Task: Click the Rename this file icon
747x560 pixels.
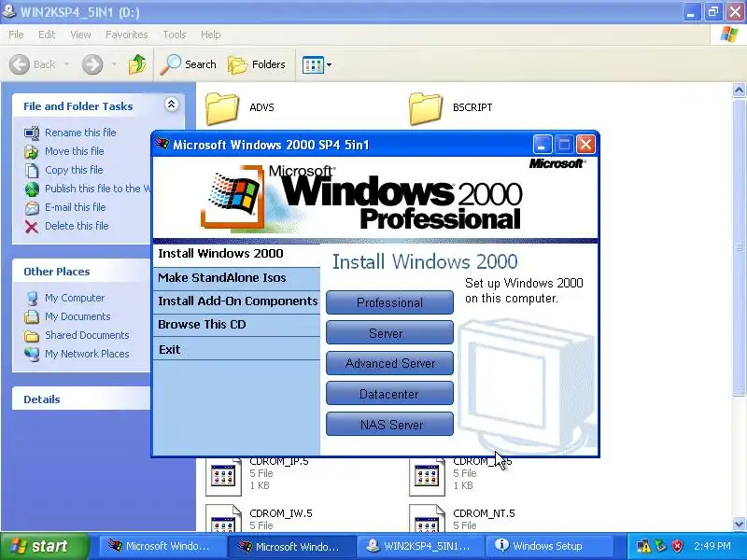Action: coord(32,133)
